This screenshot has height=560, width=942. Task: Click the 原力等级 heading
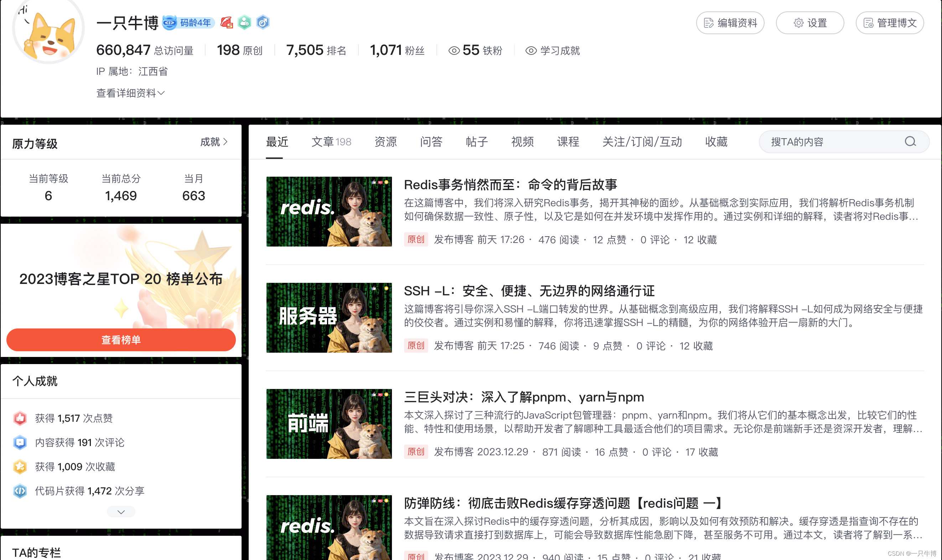[x=35, y=144]
